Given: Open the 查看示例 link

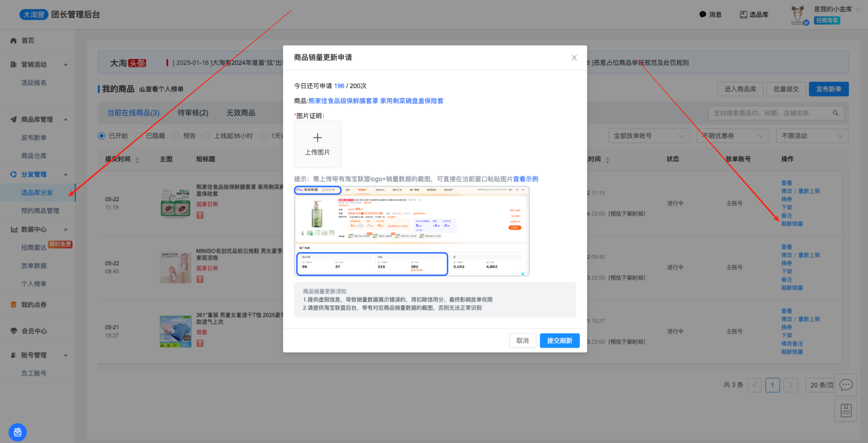Looking at the screenshot, I should (526, 179).
